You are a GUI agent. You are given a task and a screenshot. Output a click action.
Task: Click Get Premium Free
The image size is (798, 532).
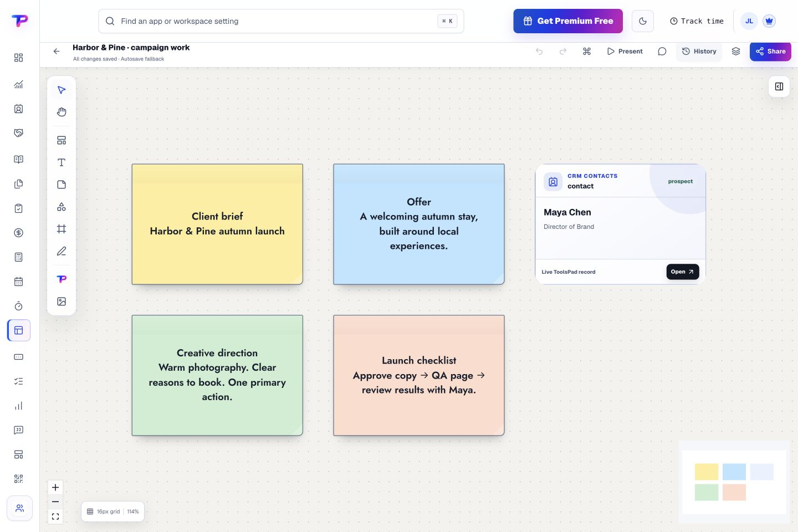pos(568,21)
